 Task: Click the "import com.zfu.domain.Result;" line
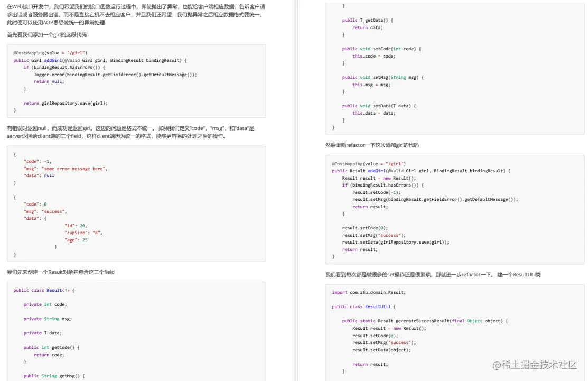pos(369,293)
